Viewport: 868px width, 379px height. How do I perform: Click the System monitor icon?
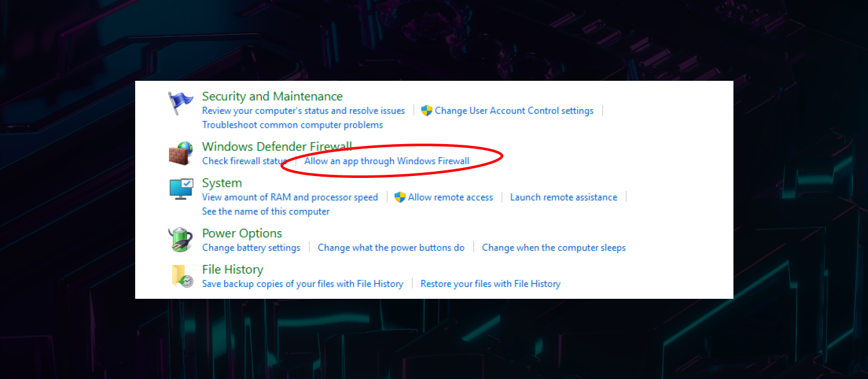click(181, 189)
